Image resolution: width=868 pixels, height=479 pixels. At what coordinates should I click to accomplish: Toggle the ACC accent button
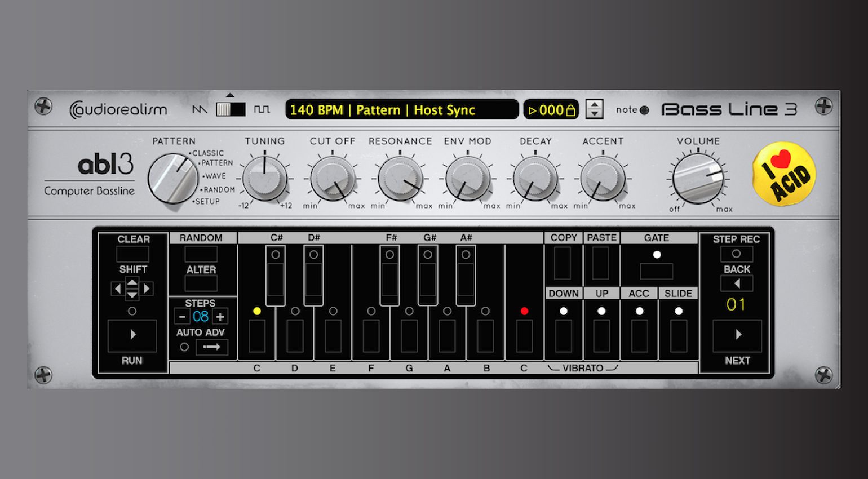[639, 336]
